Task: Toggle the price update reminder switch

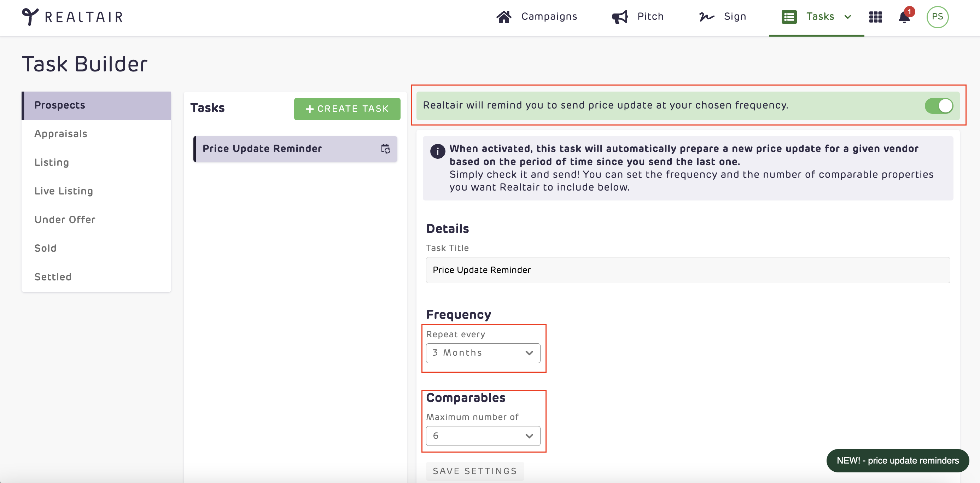Action: click(x=939, y=105)
